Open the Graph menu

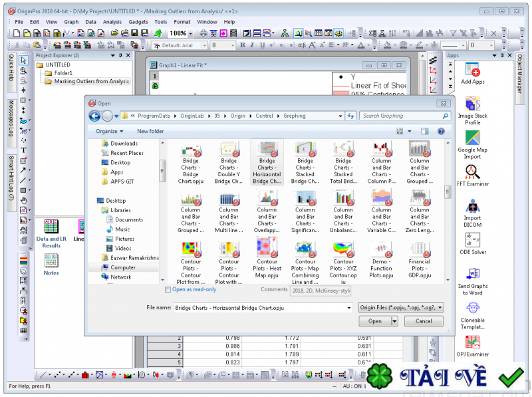(71, 22)
